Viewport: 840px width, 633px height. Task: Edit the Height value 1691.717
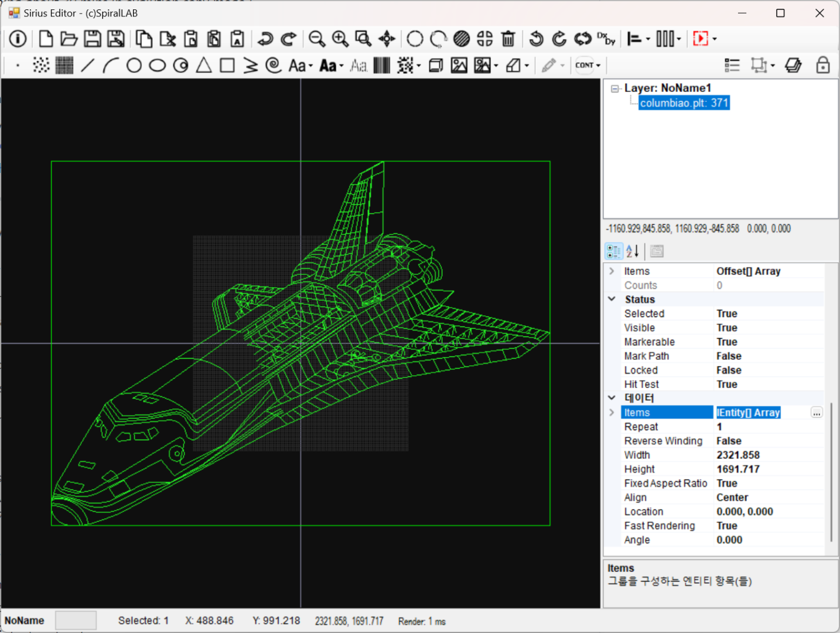tap(738, 469)
